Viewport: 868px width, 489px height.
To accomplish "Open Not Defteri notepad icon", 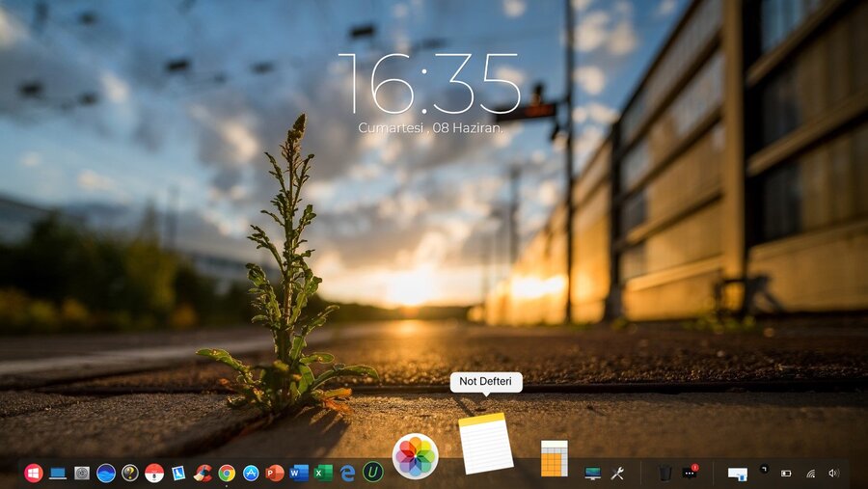I will point(486,444).
